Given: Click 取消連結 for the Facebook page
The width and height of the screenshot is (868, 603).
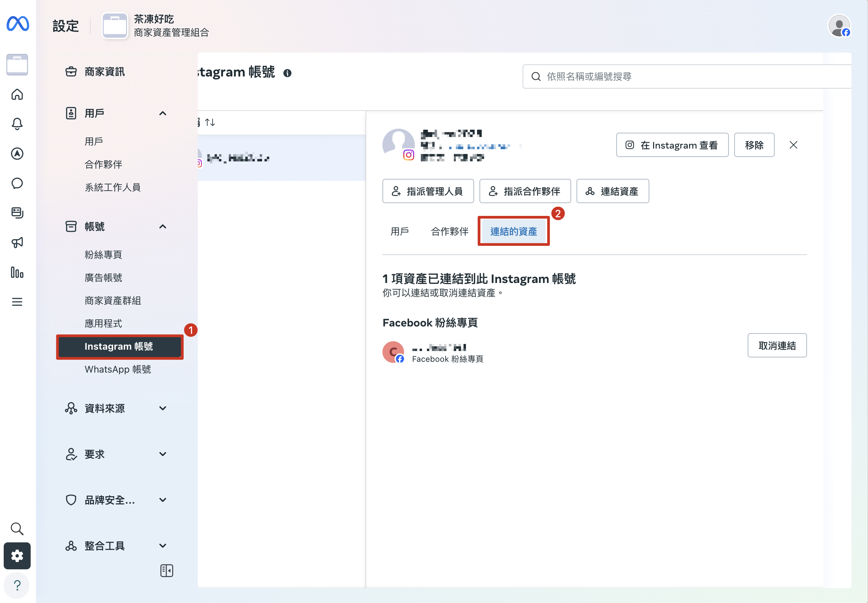Looking at the screenshot, I should (x=777, y=345).
